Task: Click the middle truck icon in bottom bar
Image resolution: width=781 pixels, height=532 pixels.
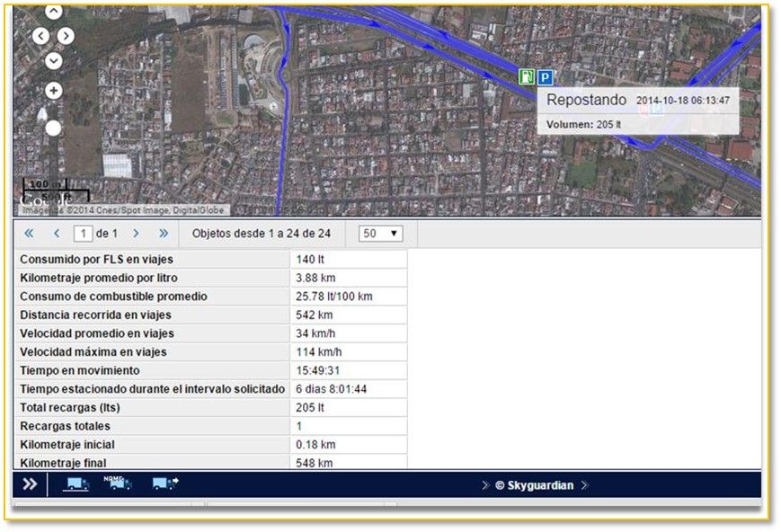Action: [119, 483]
